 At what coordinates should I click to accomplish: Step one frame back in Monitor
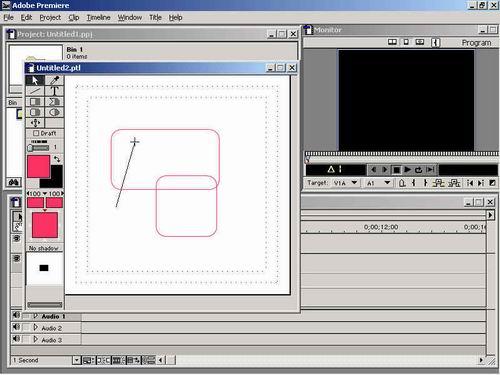[x=374, y=170]
